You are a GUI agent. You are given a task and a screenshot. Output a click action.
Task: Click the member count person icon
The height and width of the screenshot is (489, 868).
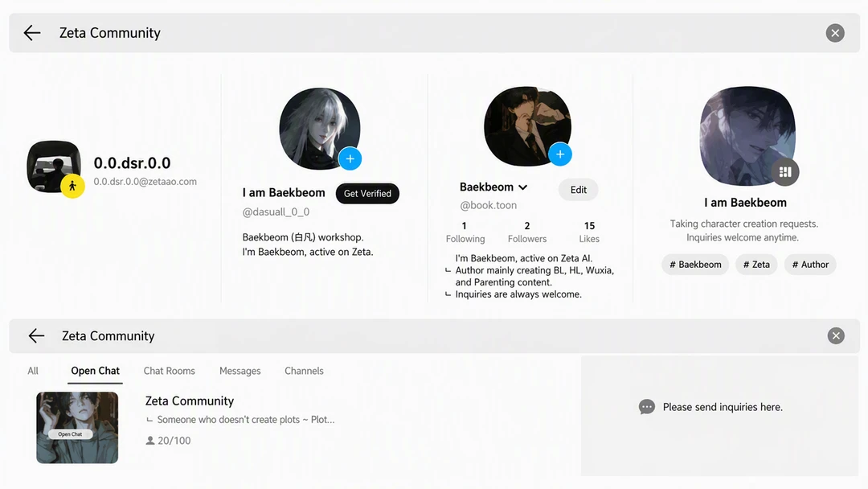(150, 441)
